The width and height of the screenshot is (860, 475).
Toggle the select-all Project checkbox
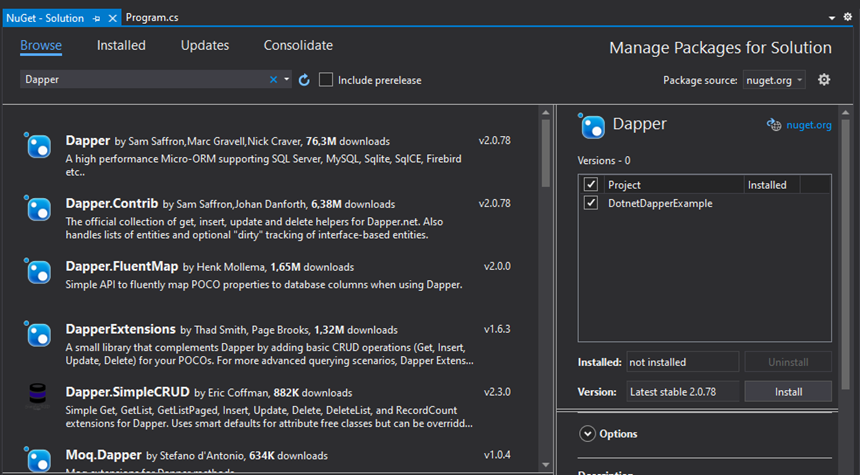591,184
